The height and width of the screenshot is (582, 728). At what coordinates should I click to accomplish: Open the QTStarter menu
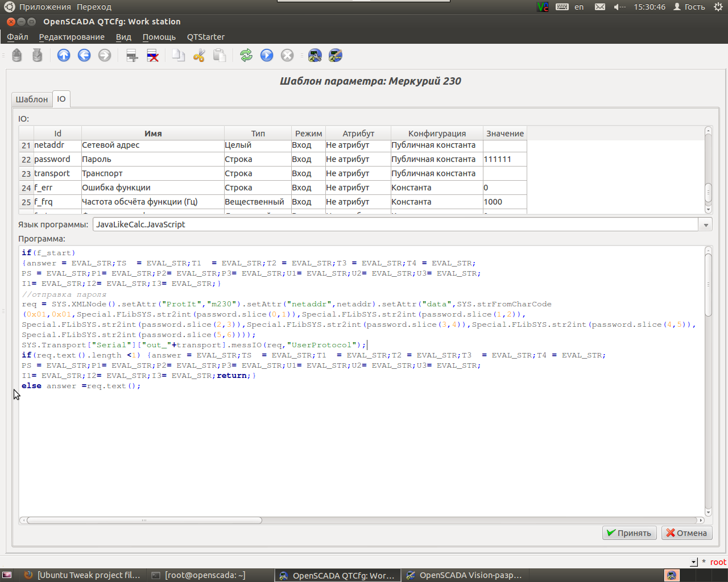[205, 37]
